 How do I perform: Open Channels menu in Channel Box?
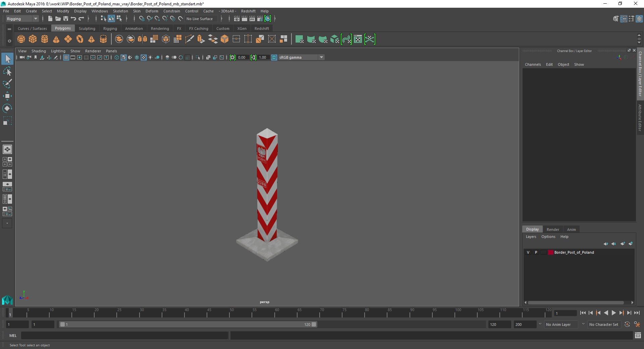[533, 64]
